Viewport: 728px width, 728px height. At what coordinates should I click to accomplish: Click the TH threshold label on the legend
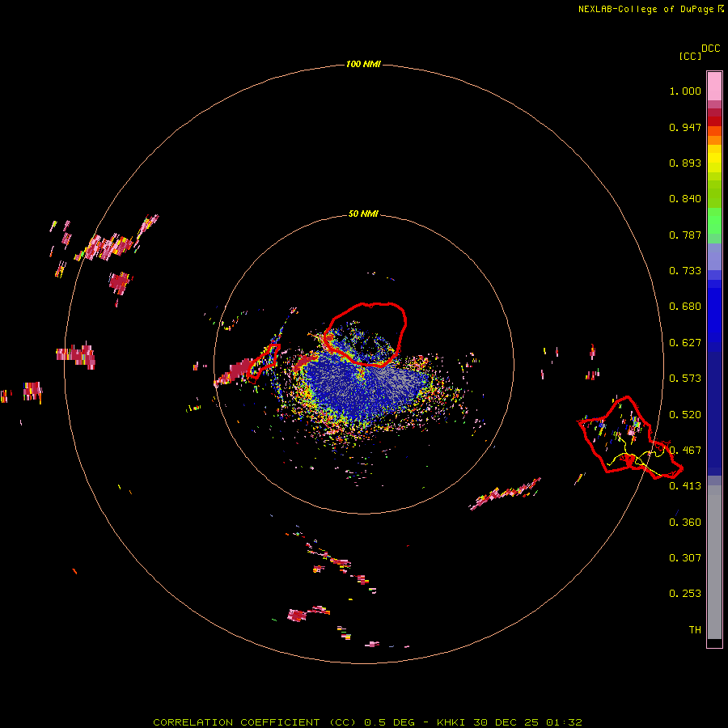(x=695, y=630)
